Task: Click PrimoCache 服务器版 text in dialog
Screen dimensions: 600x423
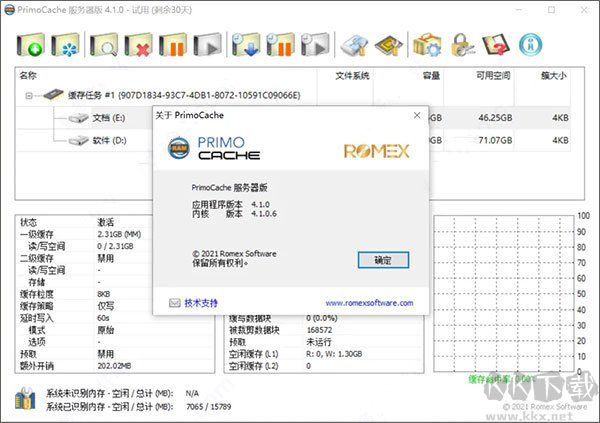Action: tap(229, 188)
